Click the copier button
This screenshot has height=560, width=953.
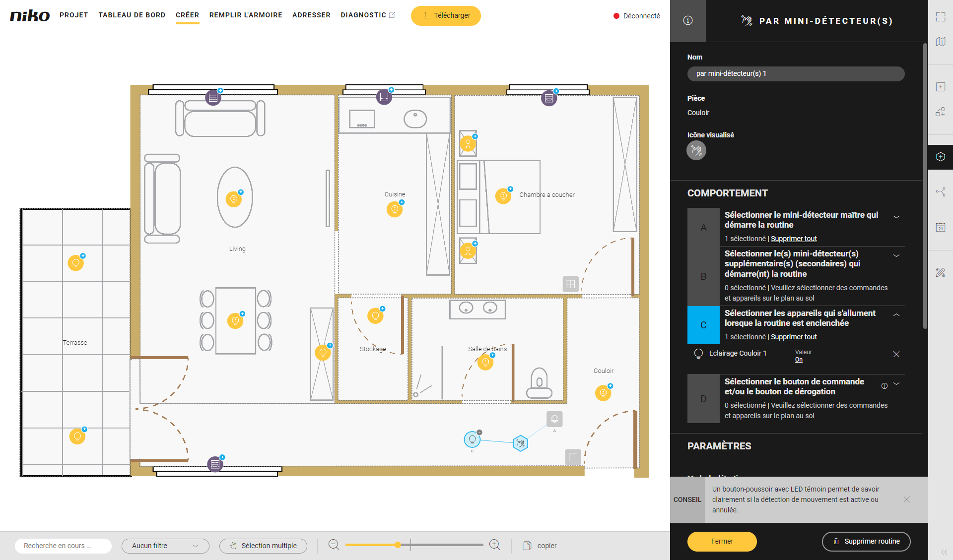tap(540, 546)
